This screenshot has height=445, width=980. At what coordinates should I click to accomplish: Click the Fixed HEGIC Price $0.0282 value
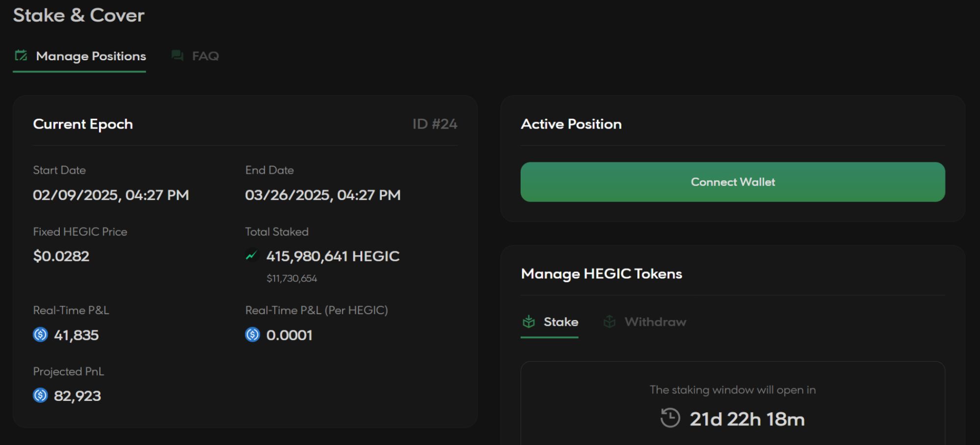coord(61,256)
